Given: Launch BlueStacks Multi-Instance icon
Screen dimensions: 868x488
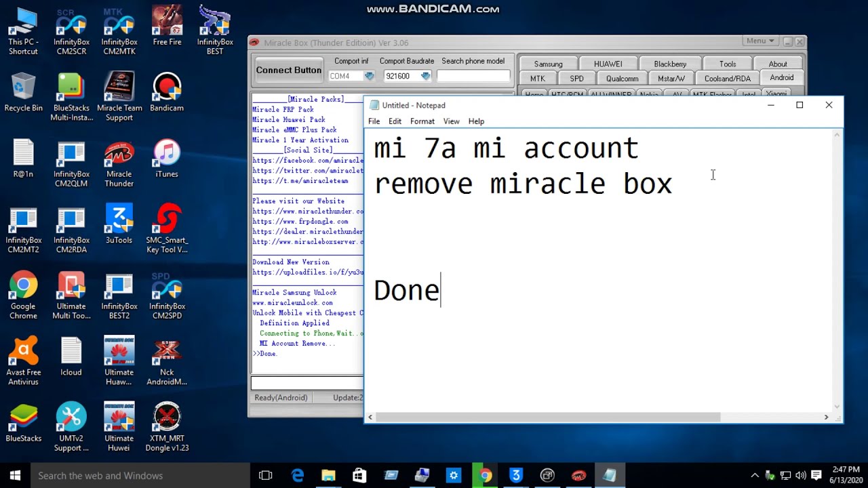Looking at the screenshot, I should click(x=71, y=96).
